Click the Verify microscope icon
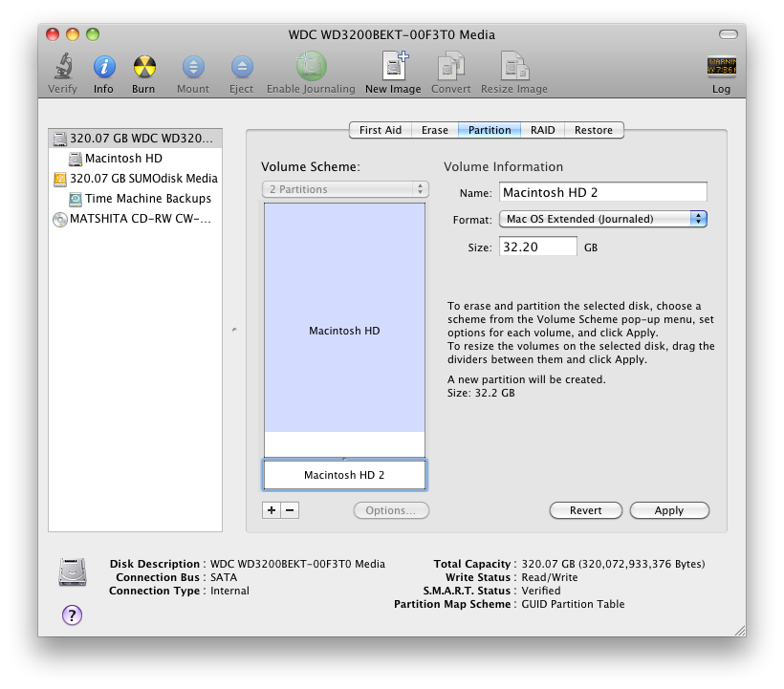Screen dimensions: 784x689 pyautogui.click(x=63, y=67)
